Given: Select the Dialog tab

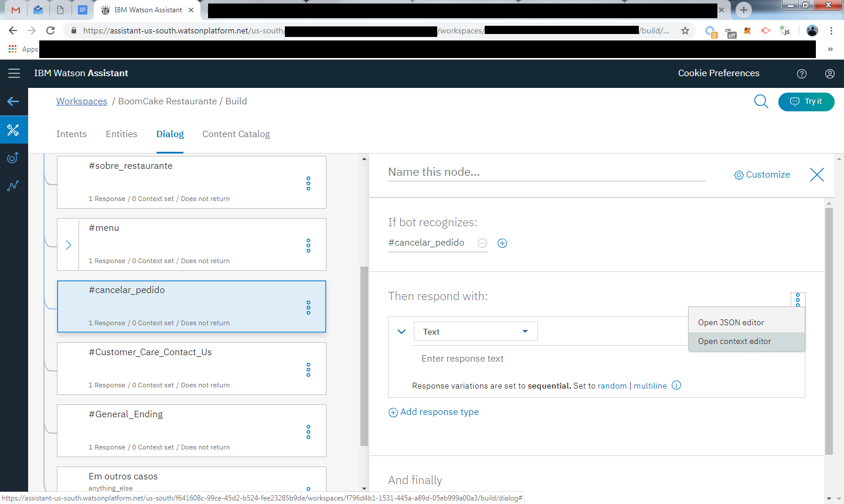Looking at the screenshot, I should click(170, 134).
